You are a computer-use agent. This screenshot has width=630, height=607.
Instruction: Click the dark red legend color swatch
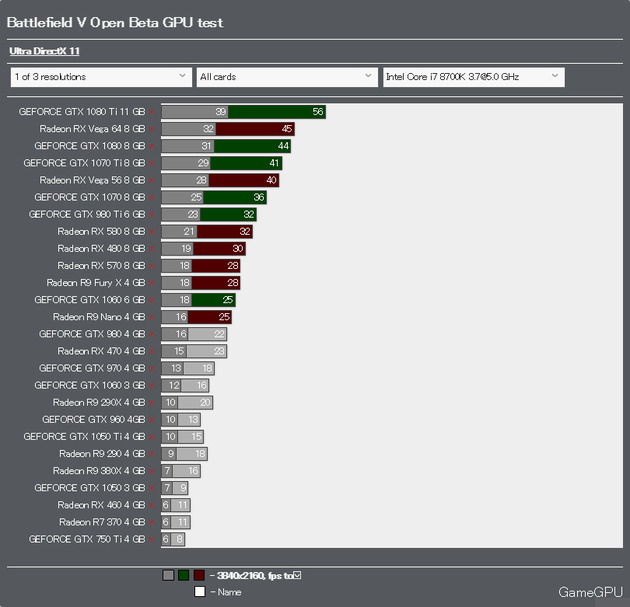coord(199,575)
